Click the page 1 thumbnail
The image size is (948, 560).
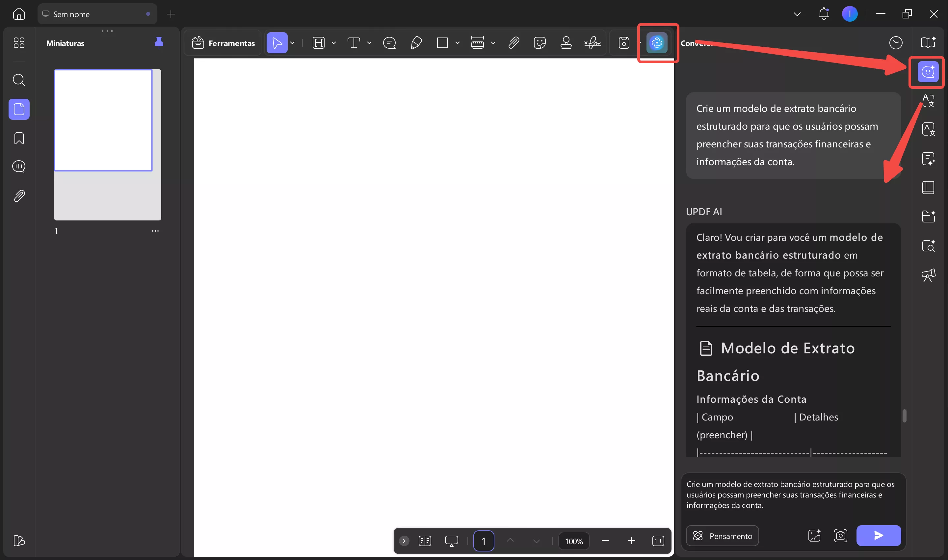point(103,120)
